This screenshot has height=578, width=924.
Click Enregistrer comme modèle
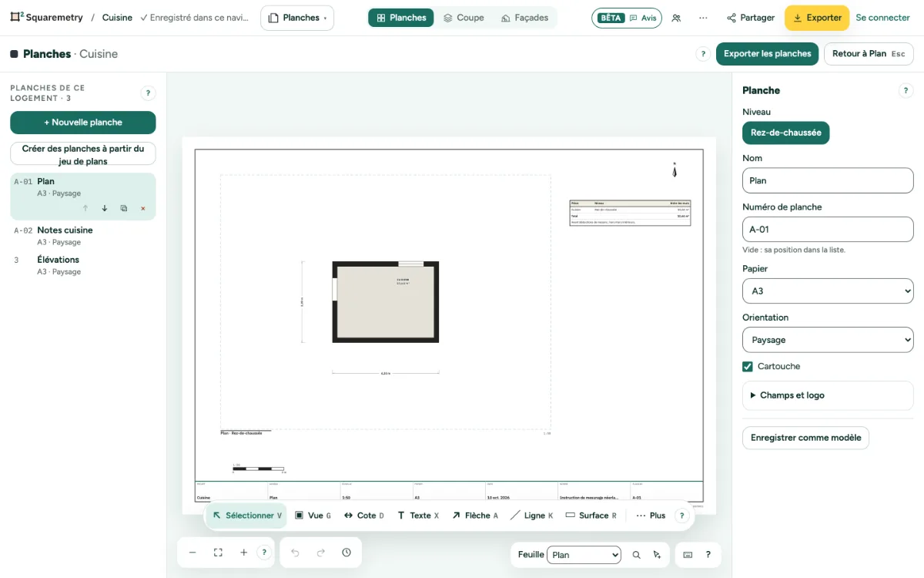(805, 438)
